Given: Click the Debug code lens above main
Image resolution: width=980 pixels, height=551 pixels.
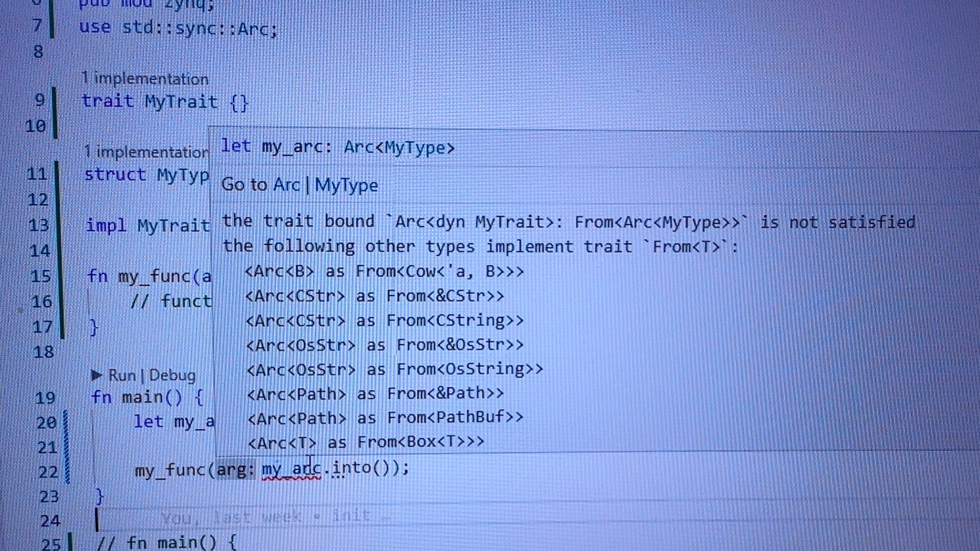Looking at the screenshot, I should 172,375.
